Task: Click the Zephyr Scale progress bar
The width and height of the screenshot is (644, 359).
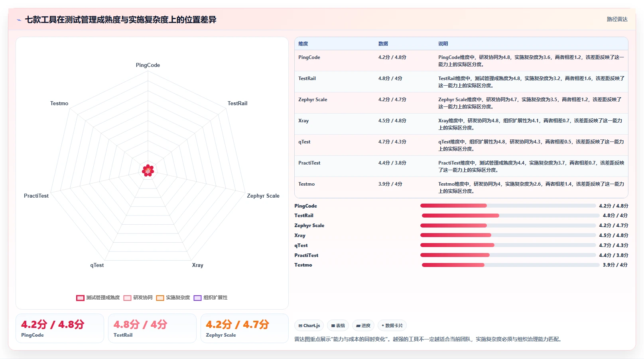Action: coord(508,226)
